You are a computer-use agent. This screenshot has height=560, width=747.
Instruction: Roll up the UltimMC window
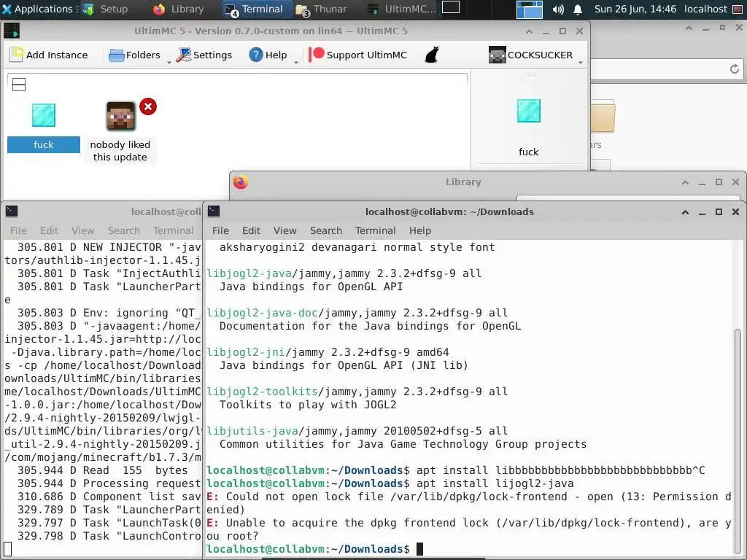[530, 31]
